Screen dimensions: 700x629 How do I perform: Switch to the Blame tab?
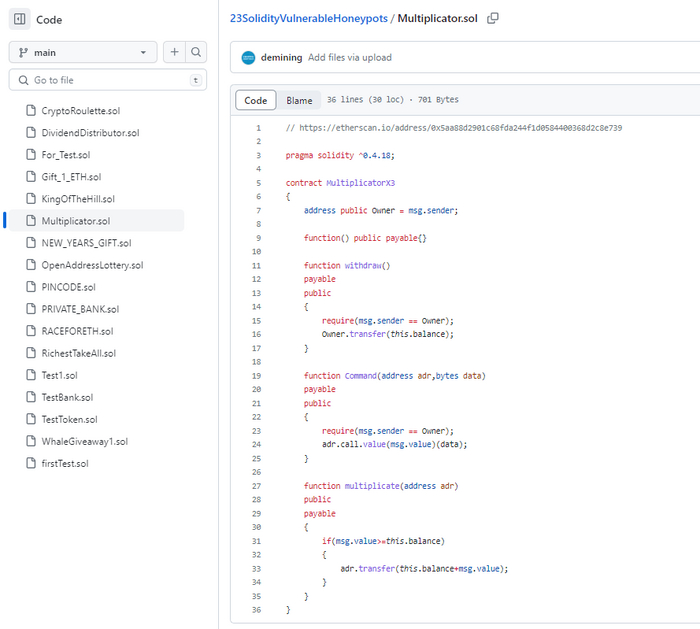pyautogui.click(x=299, y=100)
